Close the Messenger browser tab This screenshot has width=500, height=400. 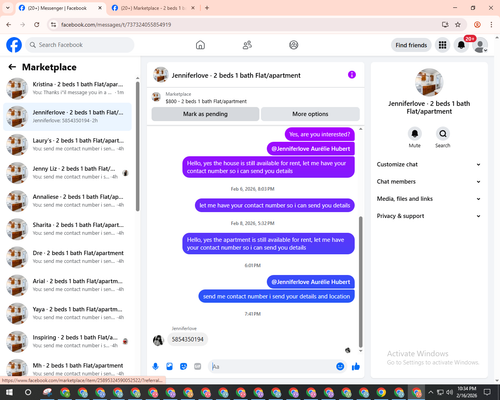[100, 8]
